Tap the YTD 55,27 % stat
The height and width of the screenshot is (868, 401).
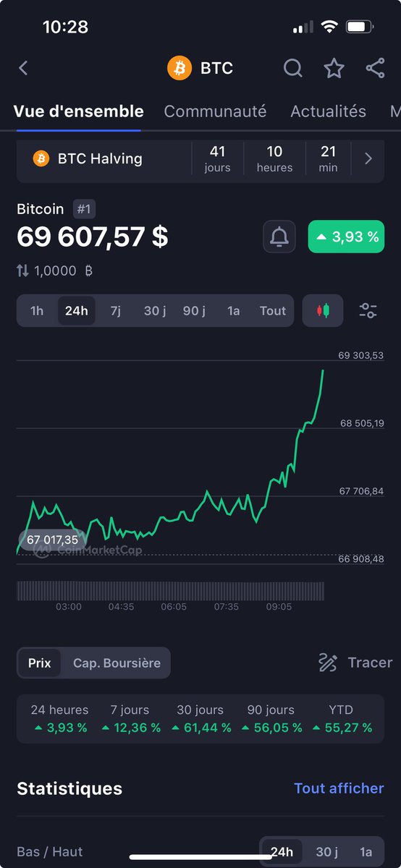click(x=342, y=719)
